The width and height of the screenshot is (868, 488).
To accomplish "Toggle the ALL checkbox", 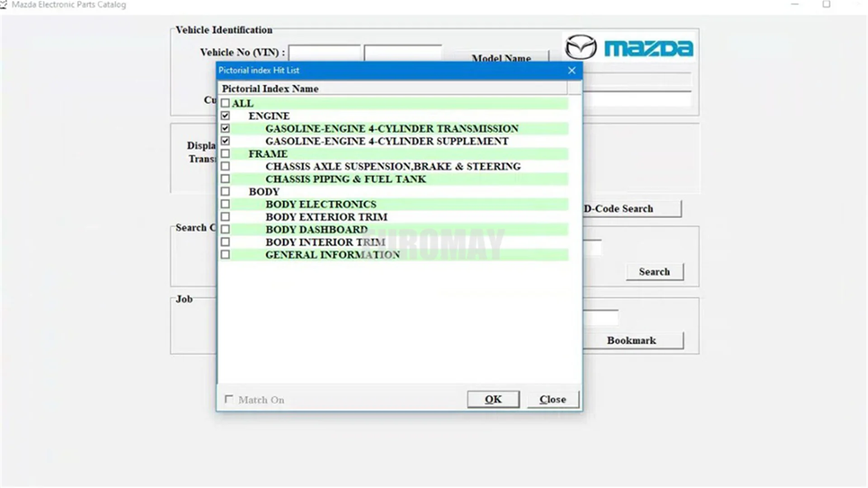I will pos(225,103).
